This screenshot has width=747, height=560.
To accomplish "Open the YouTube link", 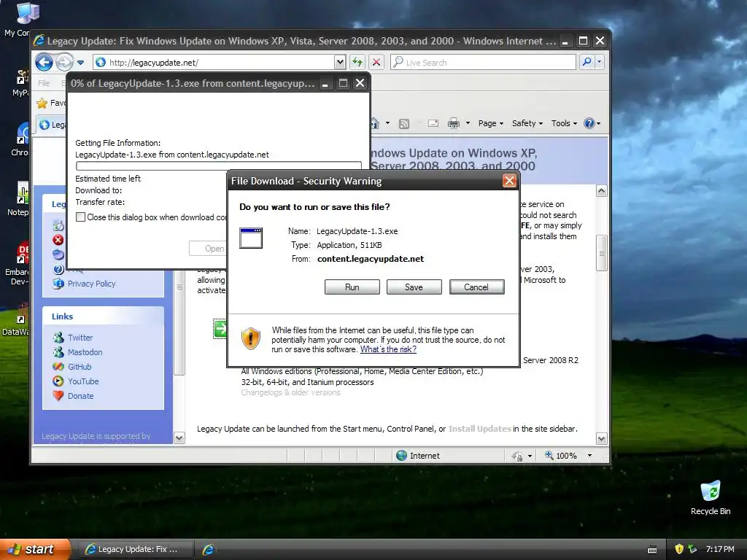I will (x=83, y=381).
